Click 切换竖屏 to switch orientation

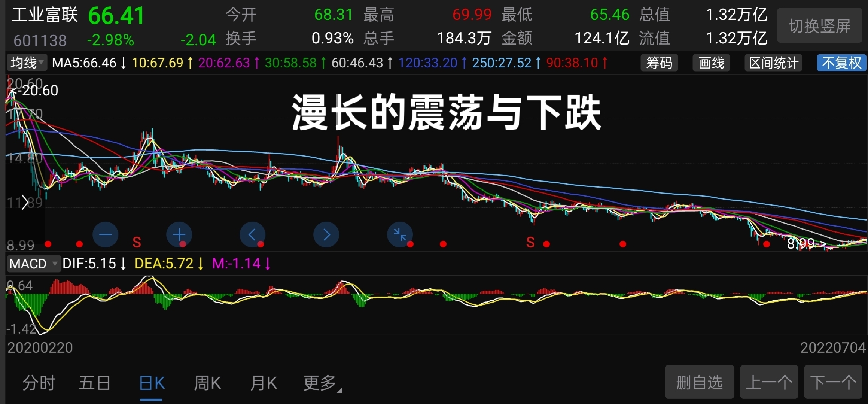(x=820, y=26)
